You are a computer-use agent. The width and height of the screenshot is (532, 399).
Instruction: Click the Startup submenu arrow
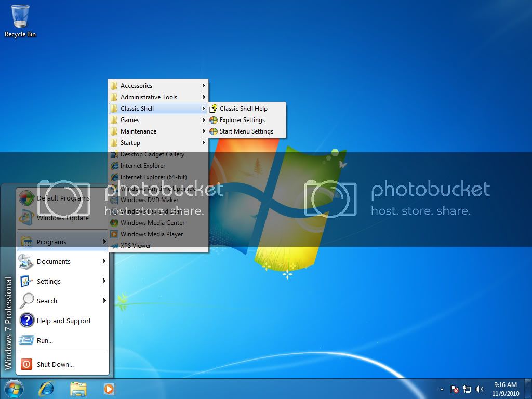coord(204,143)
